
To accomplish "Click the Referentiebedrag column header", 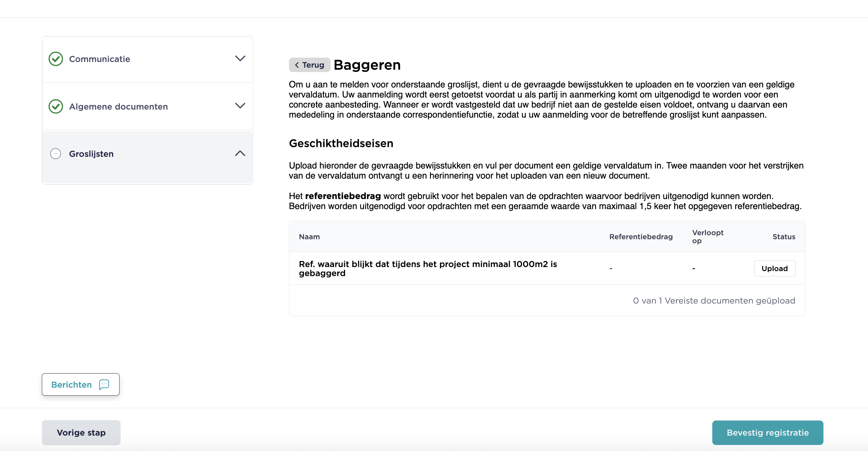I will [x=641, y=237].
